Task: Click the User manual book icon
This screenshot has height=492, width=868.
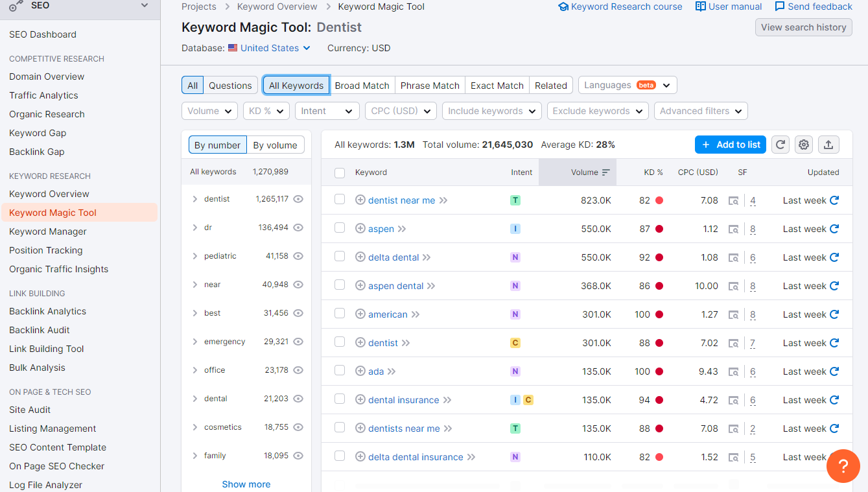Action: pos(701,6)
